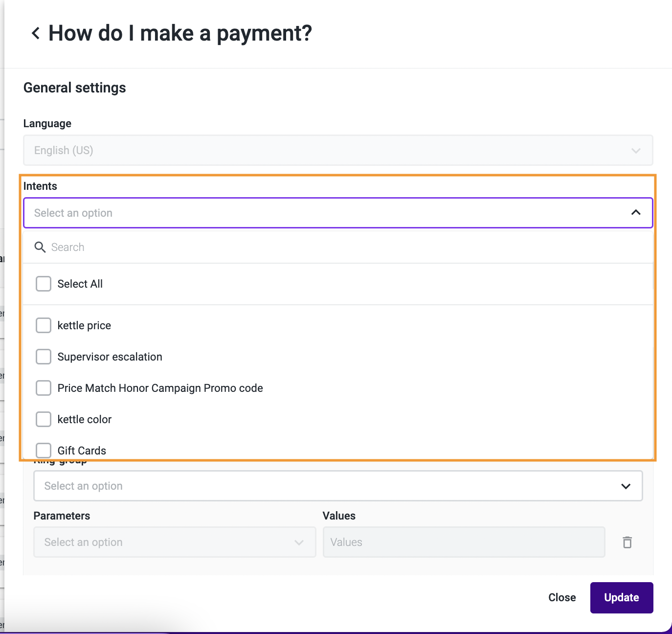The height and width of the screenshot is (634, 672).
Task: Tick the Gift Cards checkbox
Action: [x=44, y=450]
